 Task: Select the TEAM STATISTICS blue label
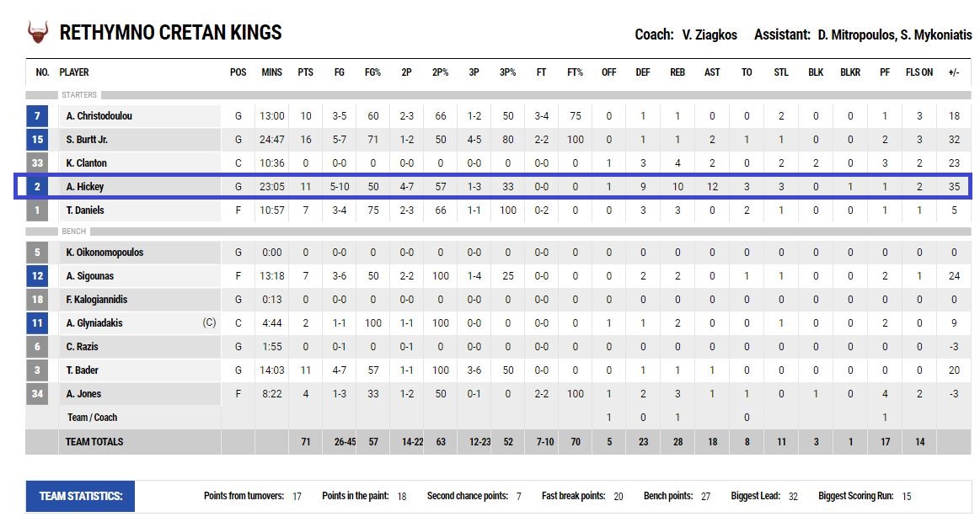pyautogui.click(x=81, y=496)
